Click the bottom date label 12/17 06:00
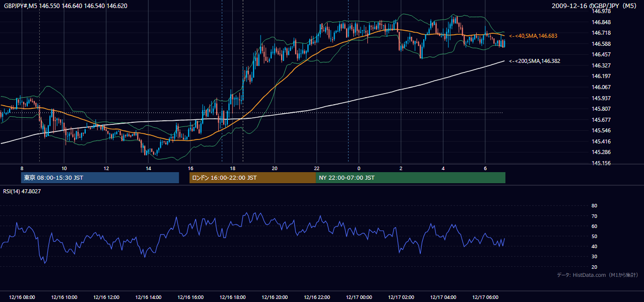The image size is (644, 302). click(x=485, y=297)
